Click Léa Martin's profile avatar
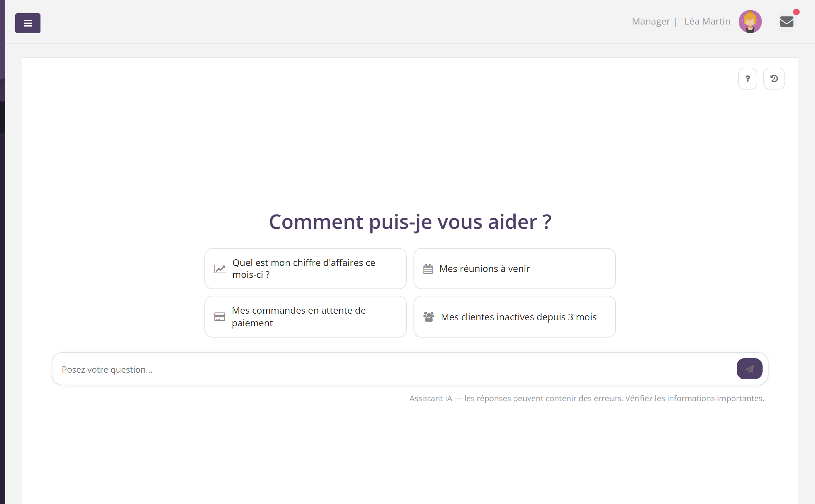Viewport: 815px width, 504px height. [x=750, y=22]
